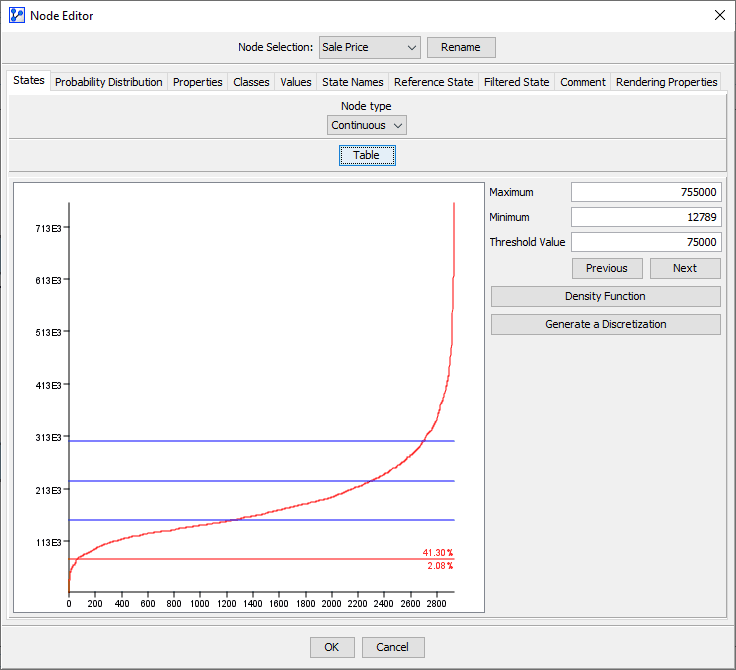Screen dimensions: 736x670
Task: Click the Previous threshold button
Action: click(607, 268)
